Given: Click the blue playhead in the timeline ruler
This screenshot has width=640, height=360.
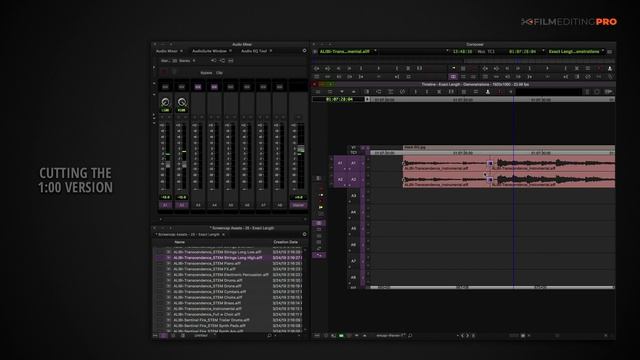Looking at the screenshot, I should click(x=513, y=99).
